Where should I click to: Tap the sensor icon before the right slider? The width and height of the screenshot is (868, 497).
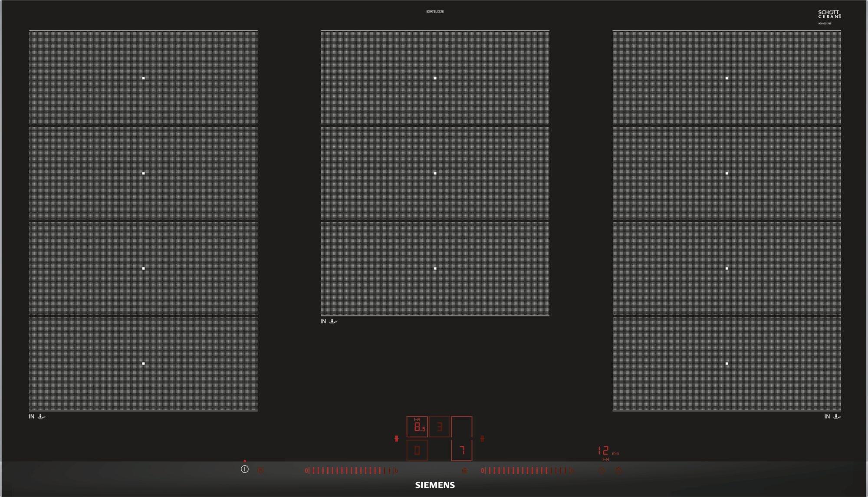coord(465,470)
